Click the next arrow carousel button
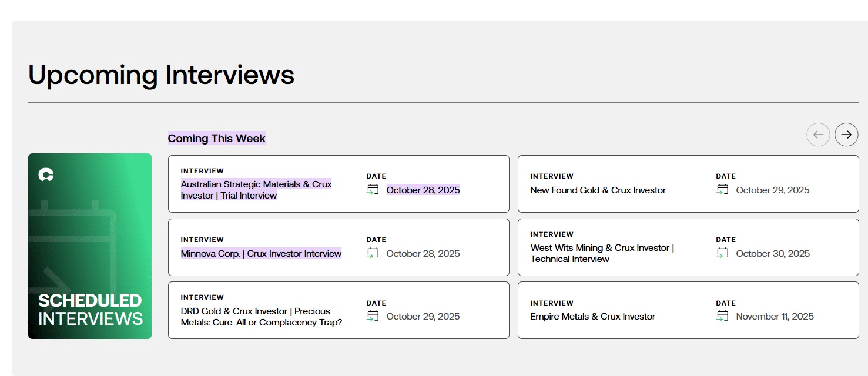Screen dimensions: 868x376 click(x=846, y=135)
